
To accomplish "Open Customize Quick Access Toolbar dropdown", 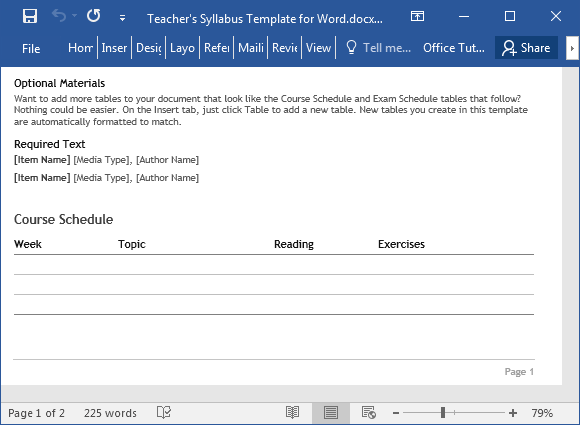I will coord(122,17).
